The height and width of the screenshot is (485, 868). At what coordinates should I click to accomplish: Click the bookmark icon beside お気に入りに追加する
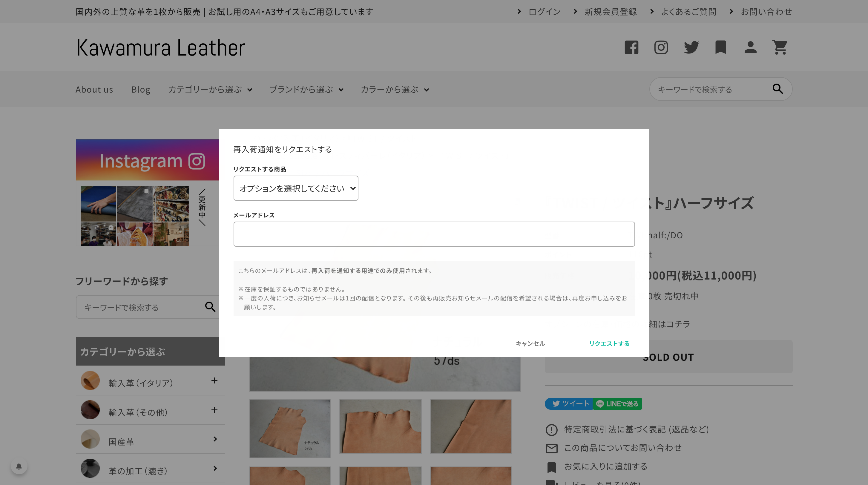coord(551,467)
